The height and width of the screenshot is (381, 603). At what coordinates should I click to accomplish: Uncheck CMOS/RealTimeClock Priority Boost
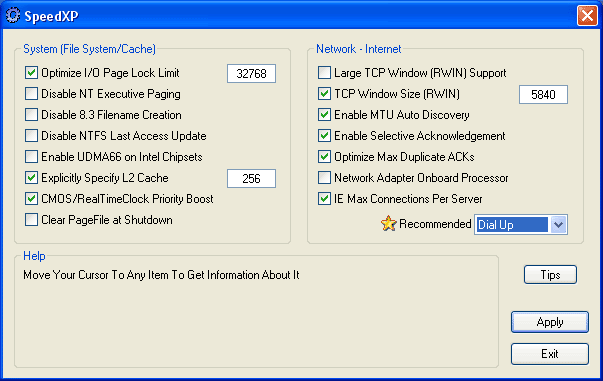tap(31, 199)
